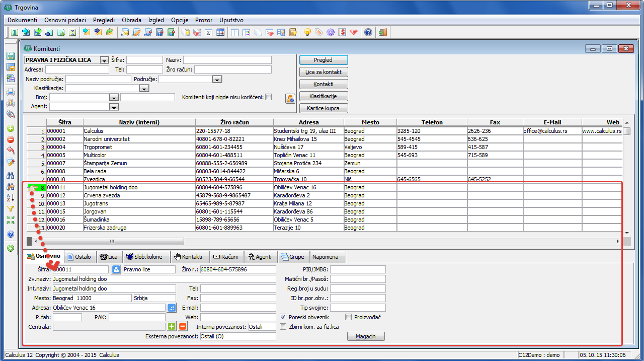This screenshot has width=644, height=361.
Task: Open the Agent dropdown
Action: tap(114, 107)
